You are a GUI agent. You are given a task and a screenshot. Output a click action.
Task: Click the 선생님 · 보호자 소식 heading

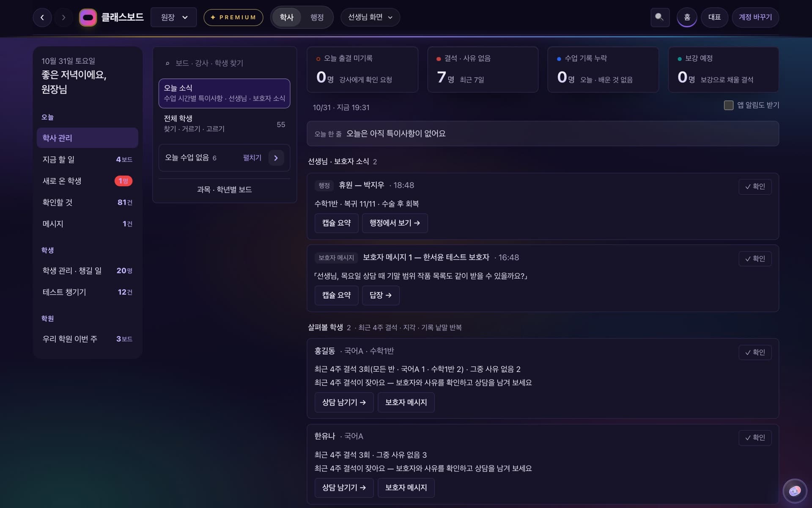point(338,162)
